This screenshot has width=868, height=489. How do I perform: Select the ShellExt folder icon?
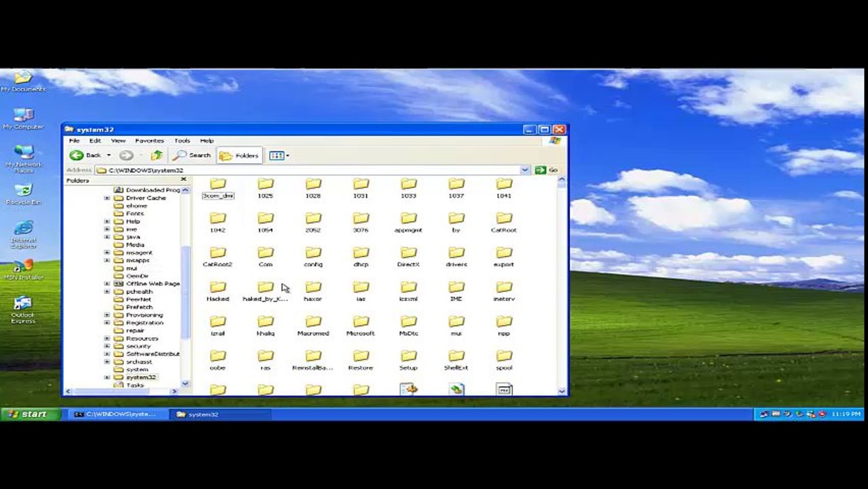tap(456, 356)
